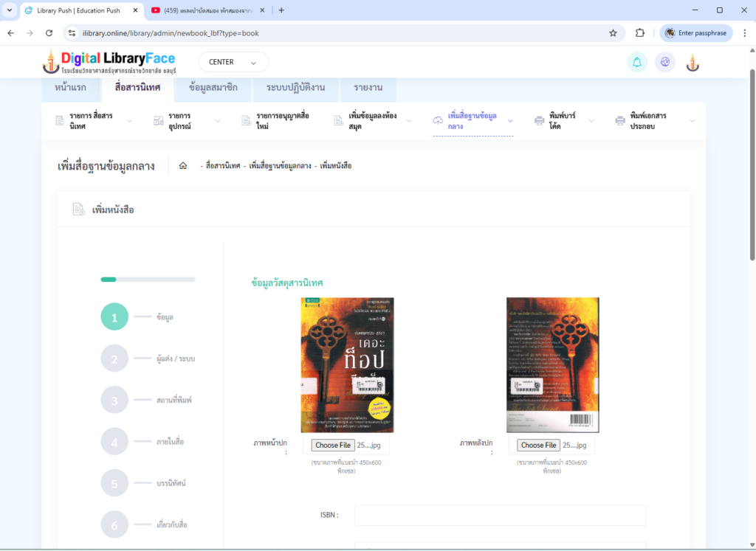Switch to the รายงาน tab

(x=368, y=88)
